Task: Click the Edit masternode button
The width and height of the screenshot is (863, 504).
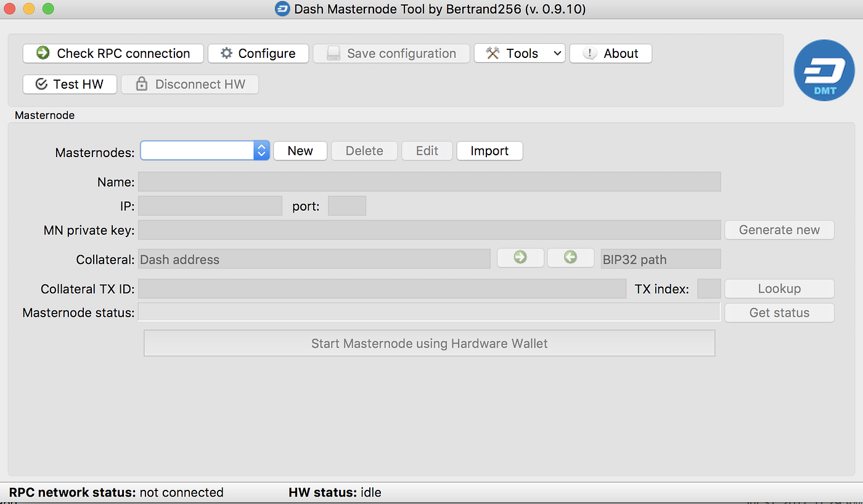Action: [427, 151]
